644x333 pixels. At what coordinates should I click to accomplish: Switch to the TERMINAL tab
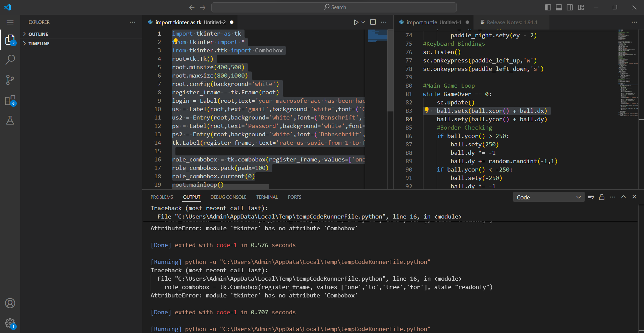click(x=267, y=197)
